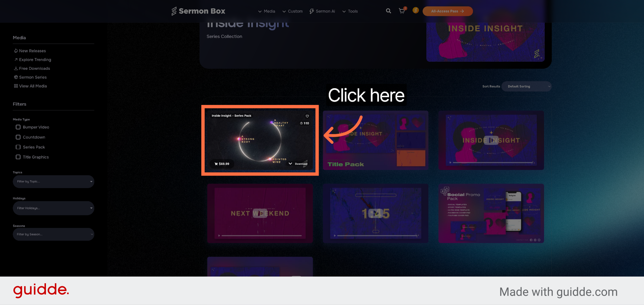Click the Sermon Box logo

198,11
